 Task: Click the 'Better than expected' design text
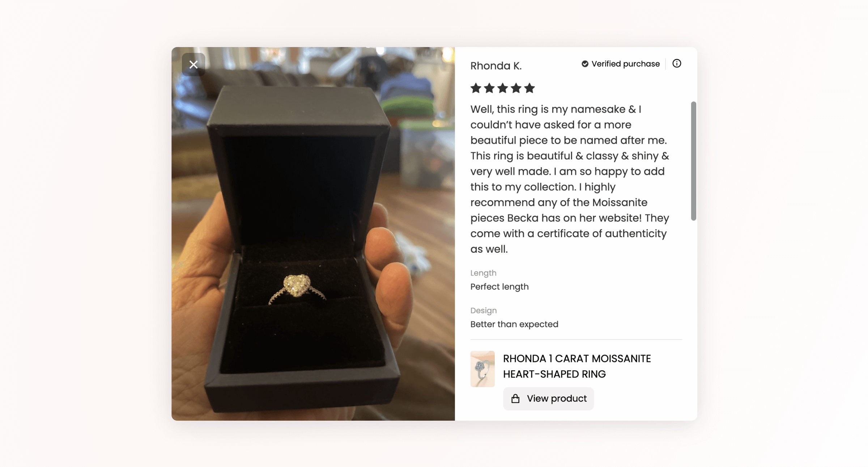point(514,324)
